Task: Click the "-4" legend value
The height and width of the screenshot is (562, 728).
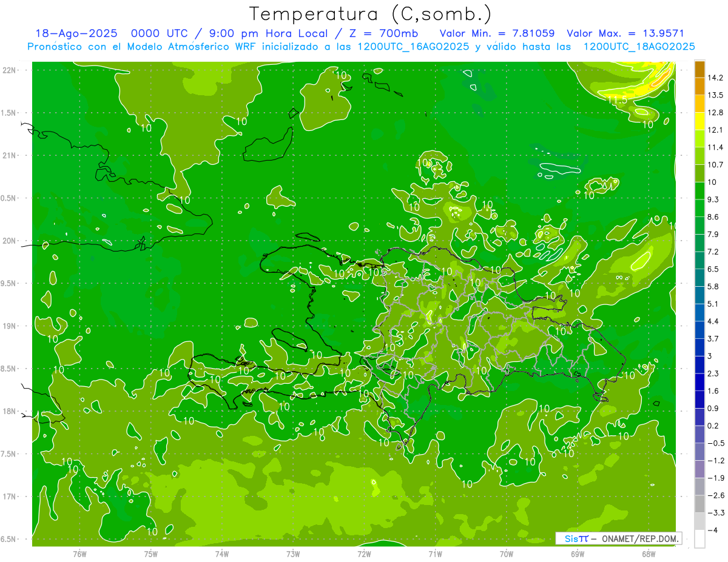Action: pos(712,530)
